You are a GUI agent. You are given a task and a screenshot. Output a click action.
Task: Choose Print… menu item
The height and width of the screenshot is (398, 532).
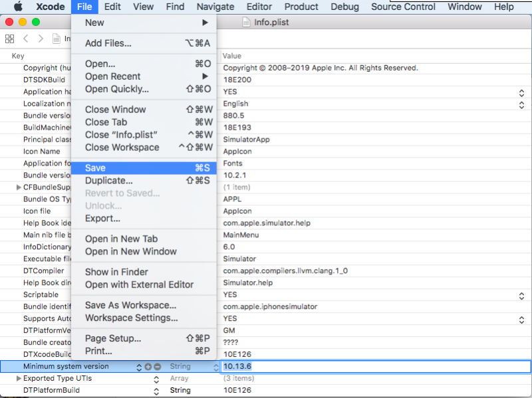pos(144,351)
